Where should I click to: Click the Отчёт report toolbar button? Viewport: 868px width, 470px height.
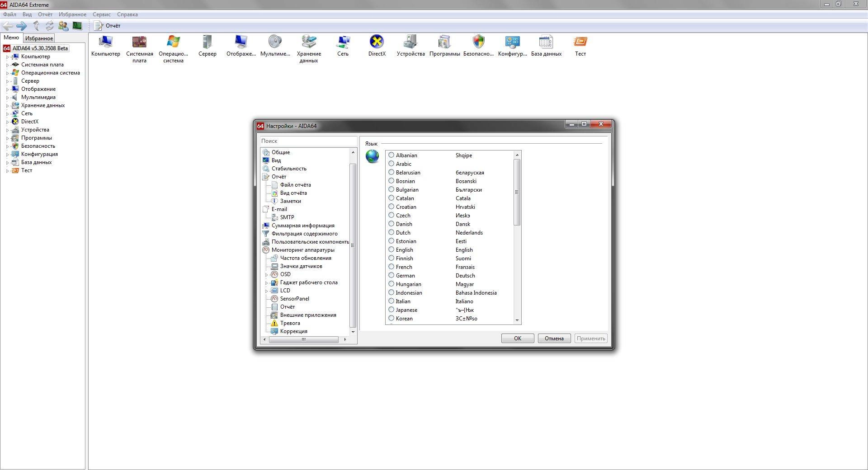pos(107,26)
